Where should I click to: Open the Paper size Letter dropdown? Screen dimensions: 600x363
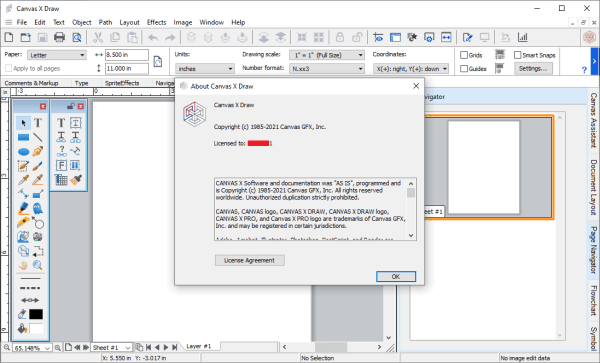click(57, 55)
